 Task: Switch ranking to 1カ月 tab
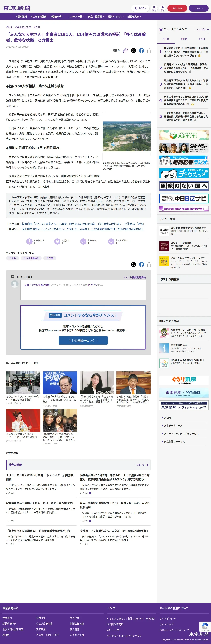pyautogui.click(x=202, y=39)
